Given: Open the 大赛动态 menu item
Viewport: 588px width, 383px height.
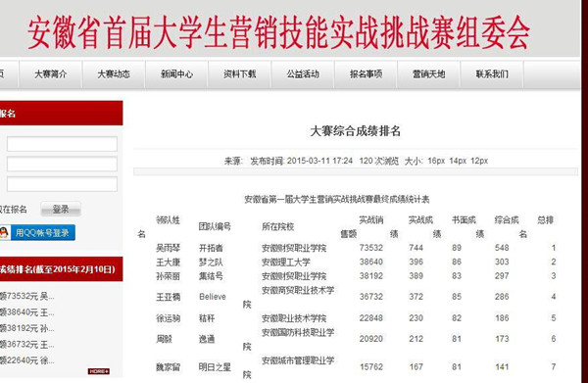Looking at the screenshot, I should [x=114, y=74].
